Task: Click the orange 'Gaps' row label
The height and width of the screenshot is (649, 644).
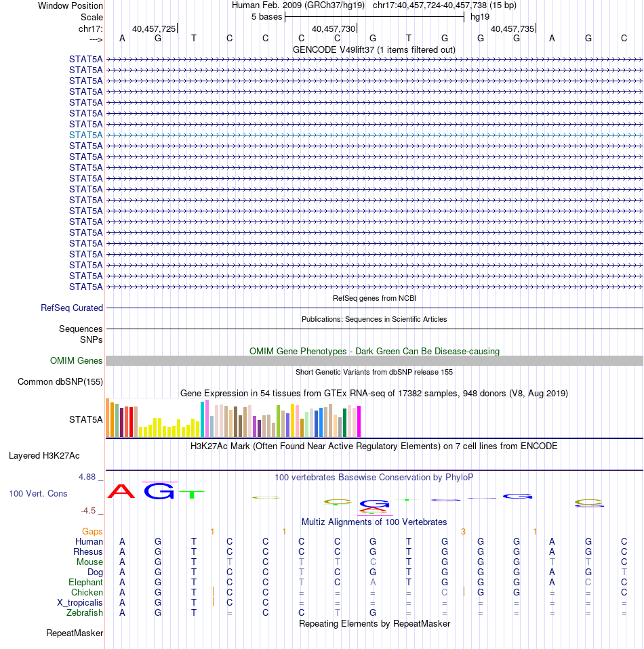Action: [x=92, y=531]
